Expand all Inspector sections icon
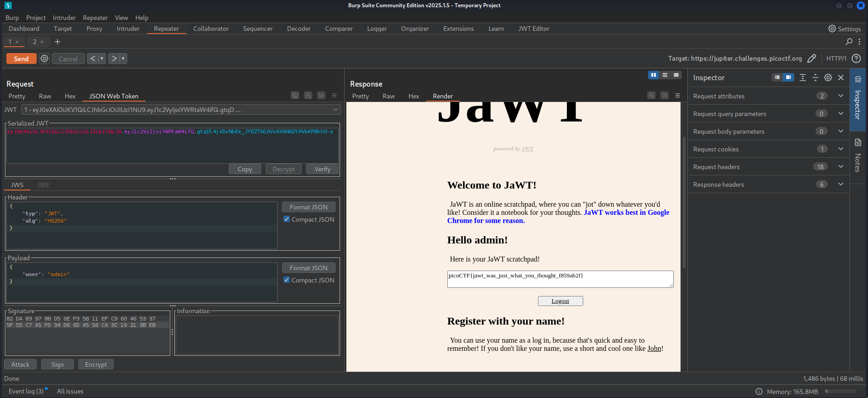Image resolution: width=868 pixels, height=398 pixels. coord(803,78)
